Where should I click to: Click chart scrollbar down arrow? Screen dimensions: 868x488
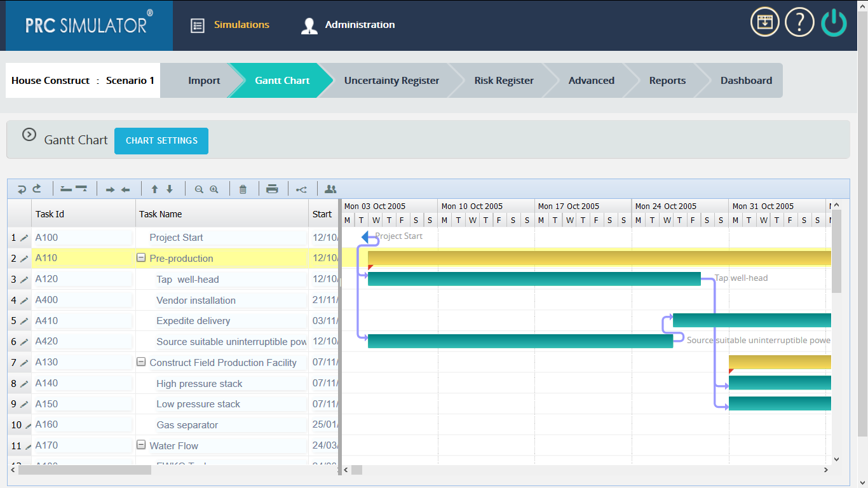836,459
